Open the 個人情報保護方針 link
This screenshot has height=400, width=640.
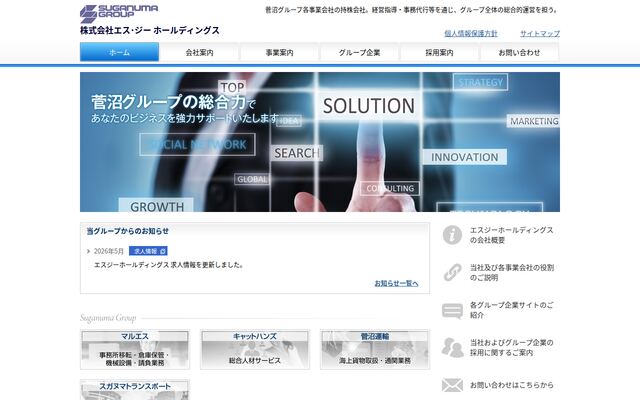(471, 33)
